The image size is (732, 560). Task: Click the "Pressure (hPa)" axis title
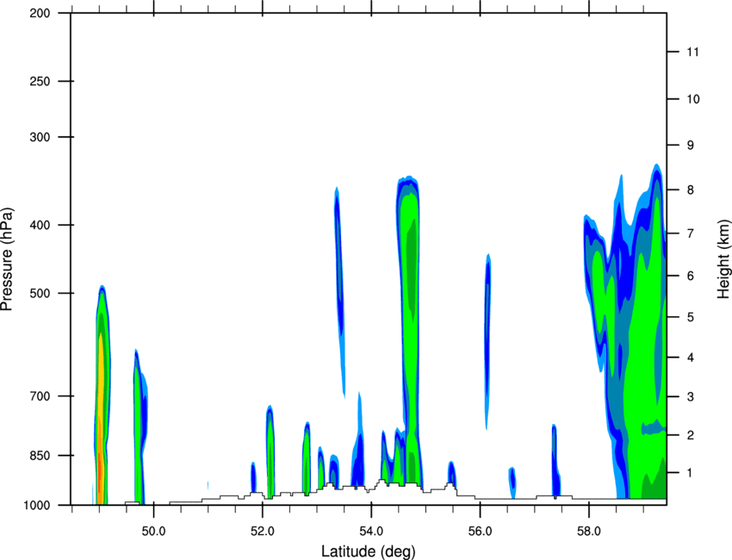(x=7, y=258)
